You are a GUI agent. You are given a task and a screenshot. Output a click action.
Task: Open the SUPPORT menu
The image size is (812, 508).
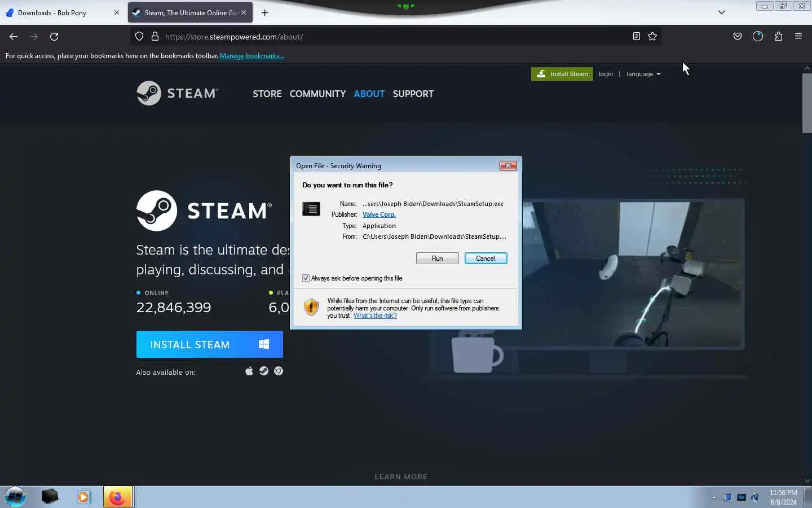[x=413, y=94]
